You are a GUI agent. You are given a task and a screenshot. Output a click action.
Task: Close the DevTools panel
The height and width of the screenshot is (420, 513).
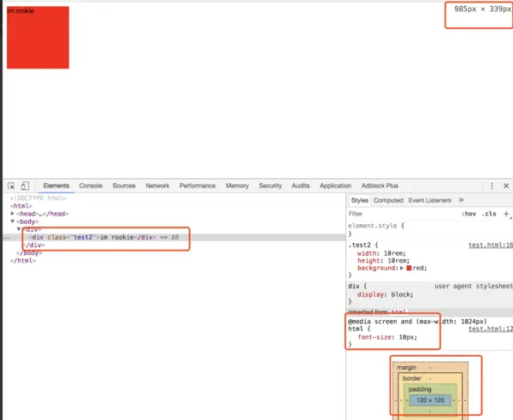point(506,186)
